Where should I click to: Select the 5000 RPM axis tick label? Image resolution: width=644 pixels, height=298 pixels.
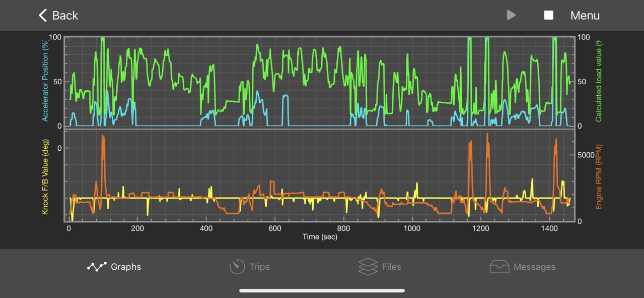point(586,155)
